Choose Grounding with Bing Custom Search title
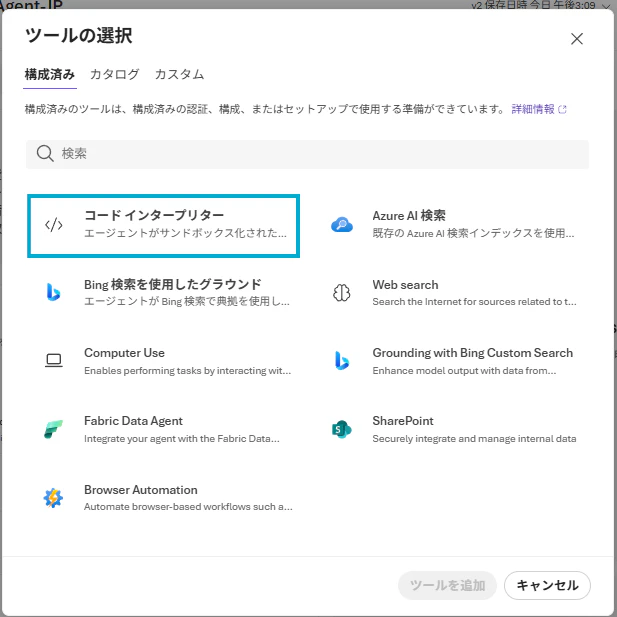 click(x=473, y=353)
